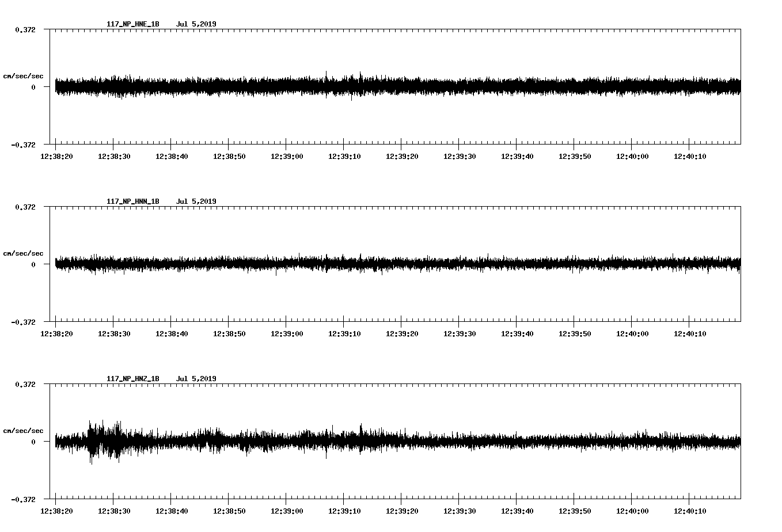Click 12:39:00 time label under HNE plot
The image size is (782, 532).
click(x=287, y=157)
